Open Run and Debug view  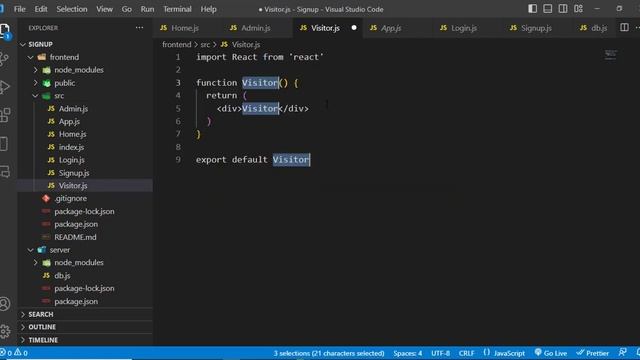pos(4,87)
